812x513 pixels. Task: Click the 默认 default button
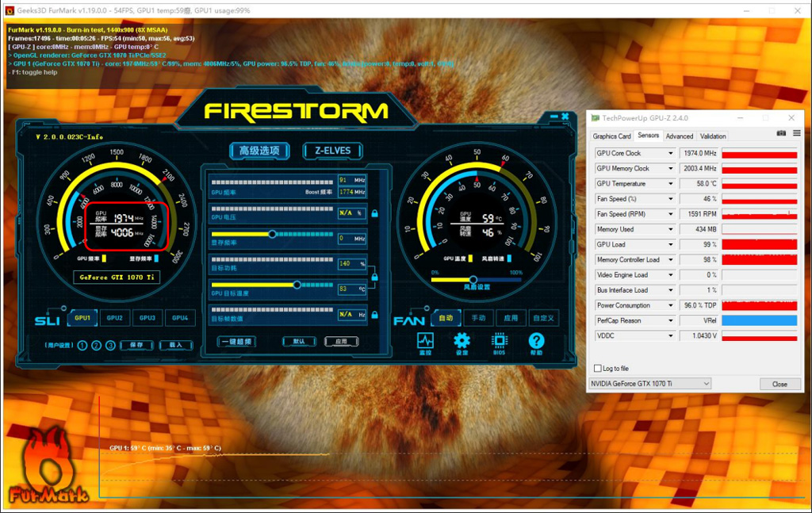click(x=299, y=342)
